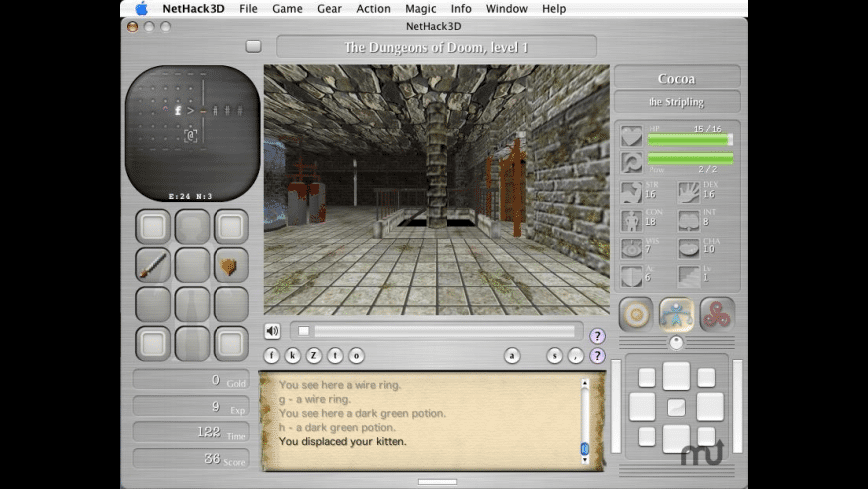Click the 'f' shortcut key button
The height and width of the screenshot is (489, 868).
pyautogui.click(x=271, y=355)
